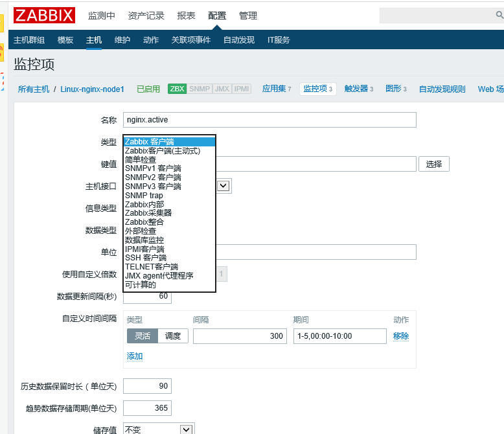Viewport: 504px width, 434px height.
Task: Click the JMX availability badge
Action: [222, 89]
